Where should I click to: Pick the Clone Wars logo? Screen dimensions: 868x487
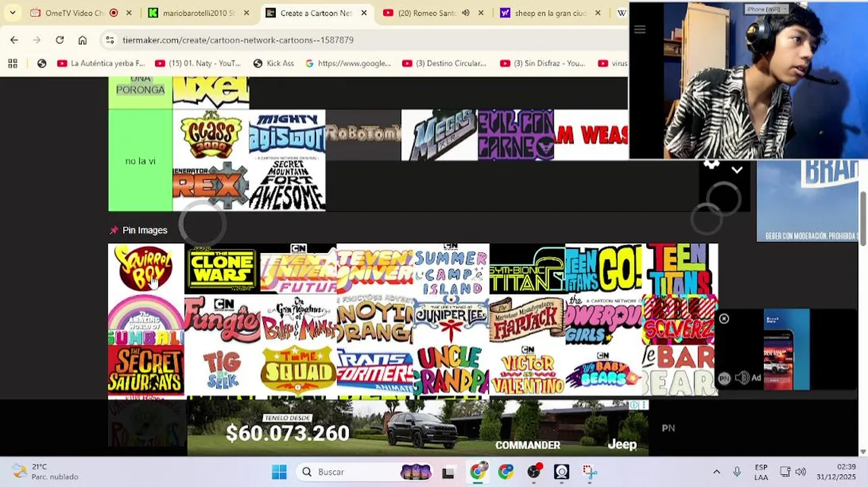point(222,269)
